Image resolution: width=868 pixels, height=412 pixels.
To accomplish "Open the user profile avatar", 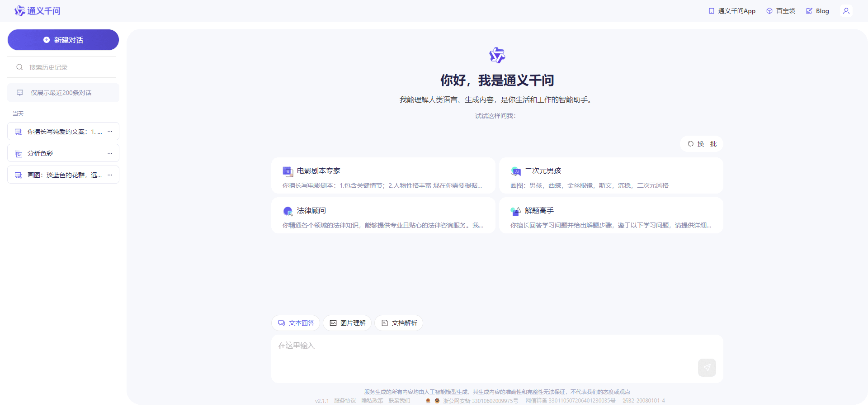I will [x=846, y=11].
